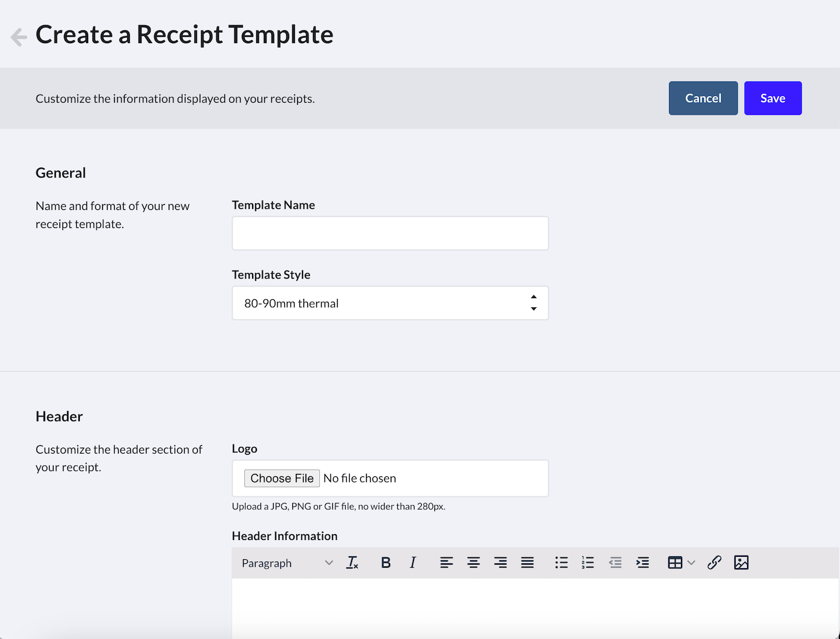Toggle bold formatting in the toolbar
This screenshot has width=840, height=639.
point(386,563)
